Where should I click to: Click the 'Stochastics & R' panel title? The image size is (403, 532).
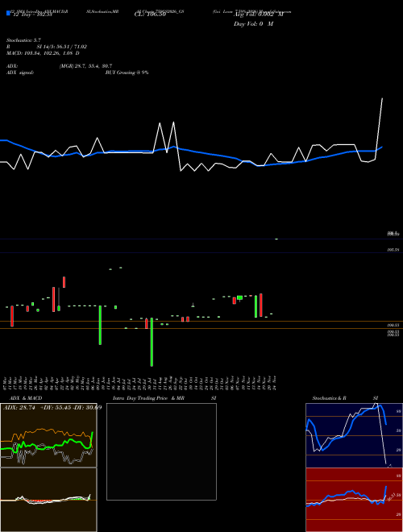point(329,398)
